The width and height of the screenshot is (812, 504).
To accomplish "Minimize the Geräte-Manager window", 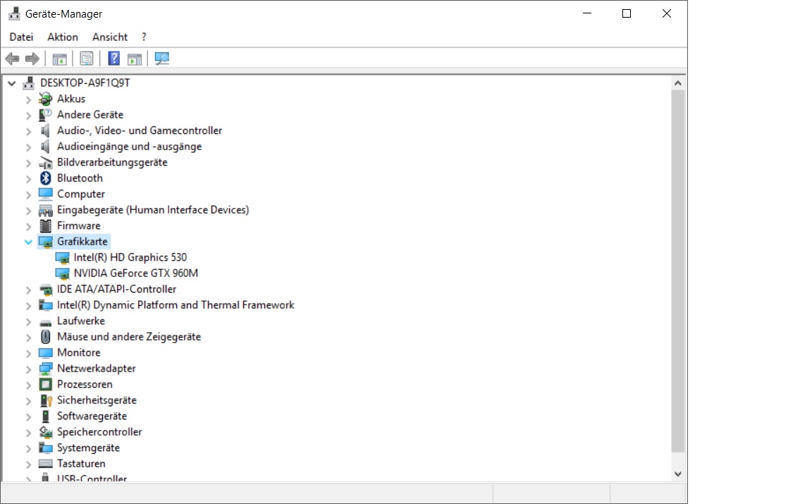I will tap(586, 13).
